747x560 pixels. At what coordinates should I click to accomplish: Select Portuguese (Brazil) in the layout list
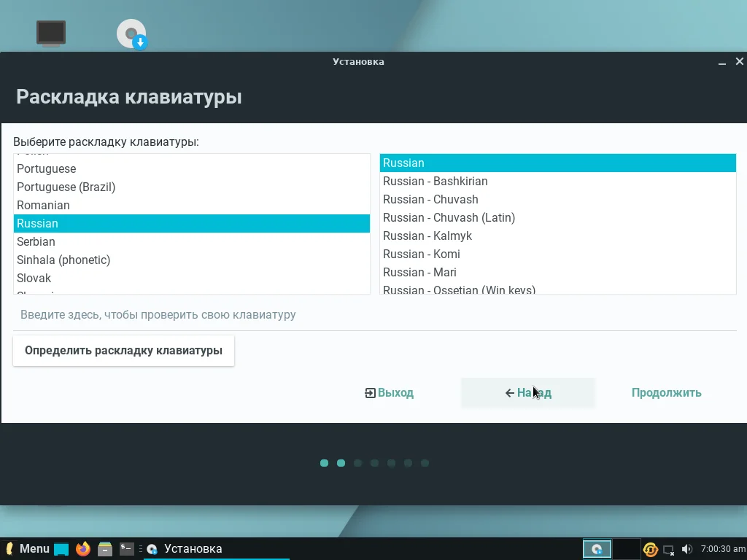(x=66, y=187)
